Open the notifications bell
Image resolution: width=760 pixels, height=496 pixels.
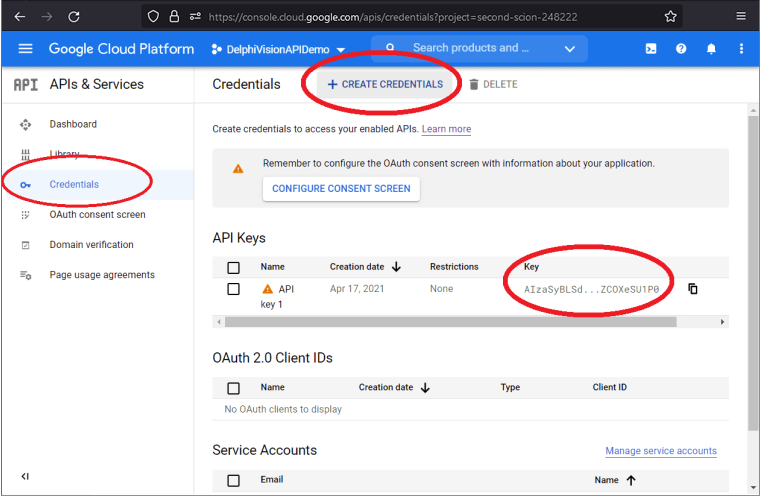tap(711, 48)
